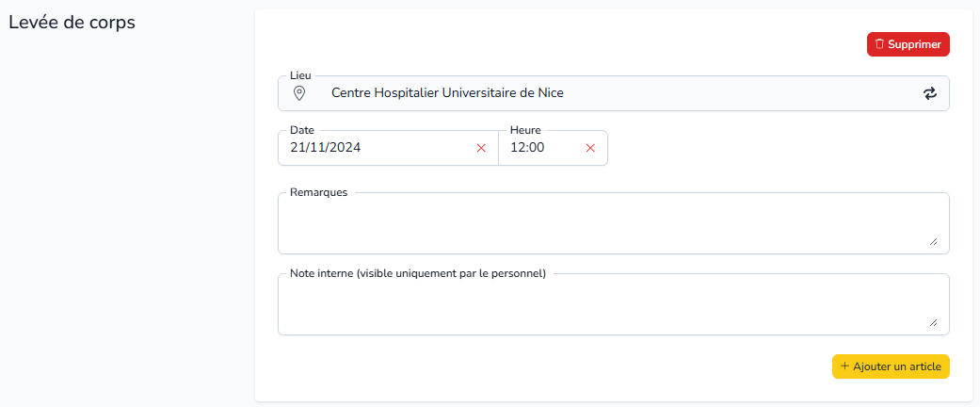Screen dimensions: 980x407
Task: Focus the Remarques text area
Action: pos(613,223)
